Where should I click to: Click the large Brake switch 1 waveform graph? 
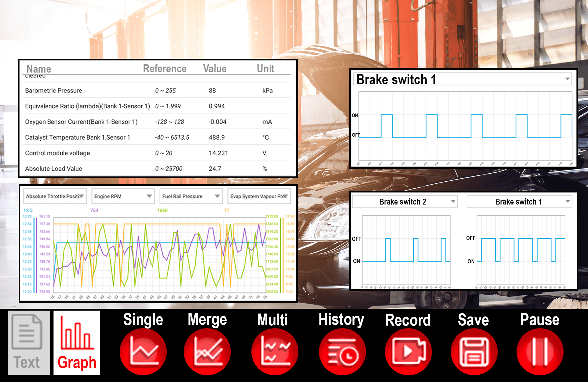pyautogui.click(x=465, y=126)
